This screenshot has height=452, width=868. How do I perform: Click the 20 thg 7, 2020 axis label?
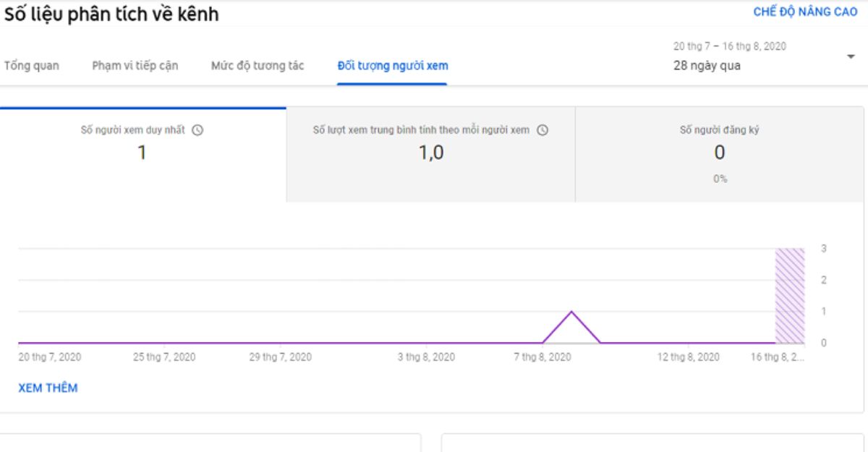click(x=49, y=357)
